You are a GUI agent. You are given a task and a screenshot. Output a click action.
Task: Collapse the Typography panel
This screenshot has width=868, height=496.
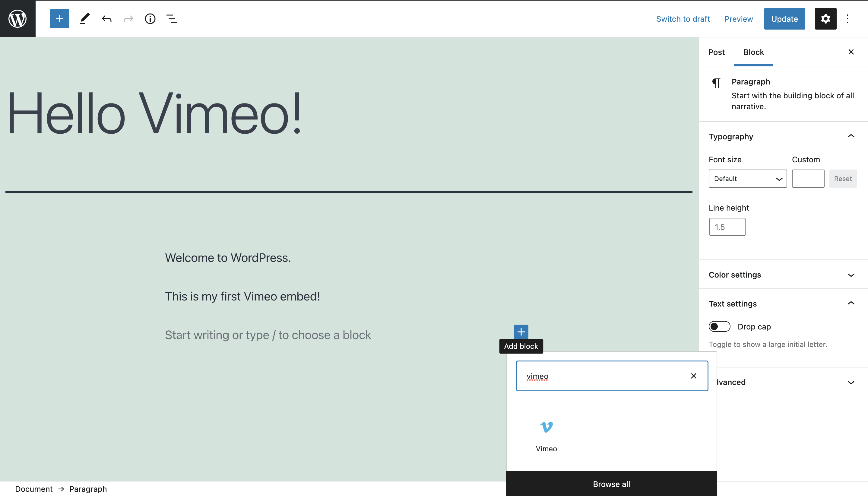851,136
